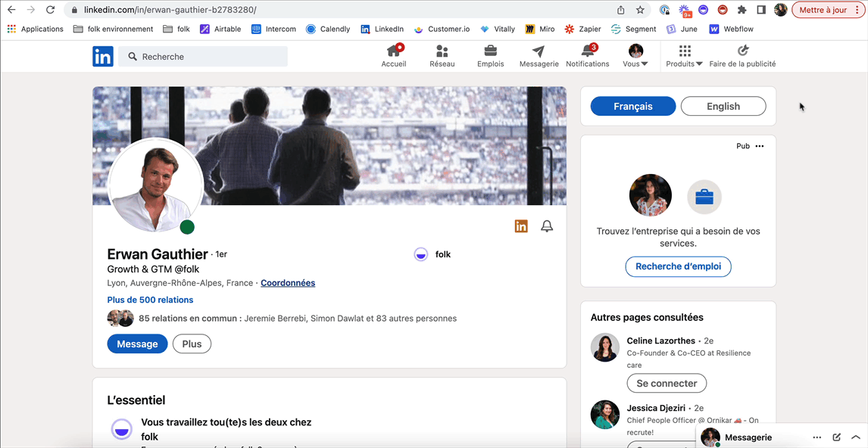Expand the Messagerie panel chevron
This screenshot has height=448, width=868.
(x=856, y=437)
